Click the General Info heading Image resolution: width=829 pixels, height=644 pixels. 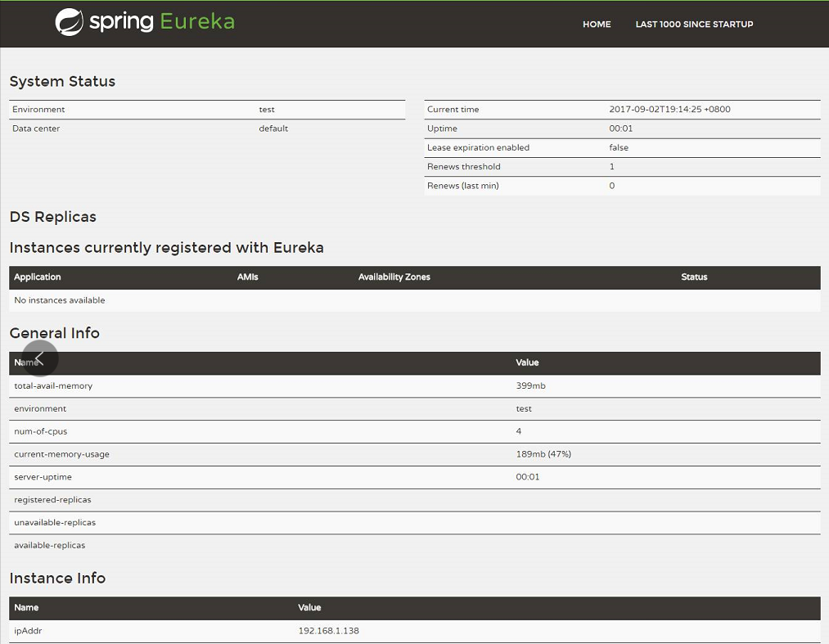(x=55, y=333)
